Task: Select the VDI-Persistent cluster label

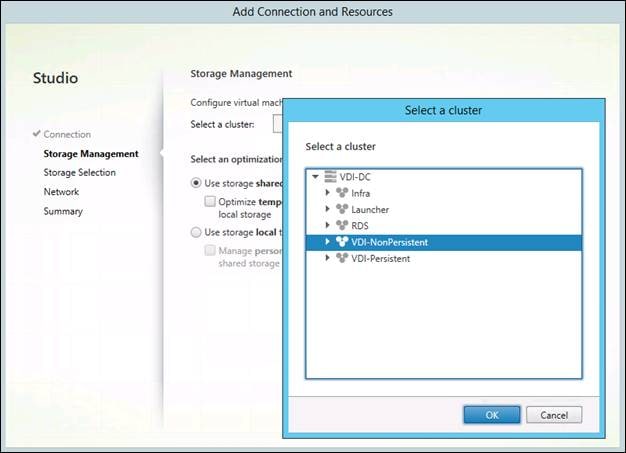Action: (x=380, y=259)
